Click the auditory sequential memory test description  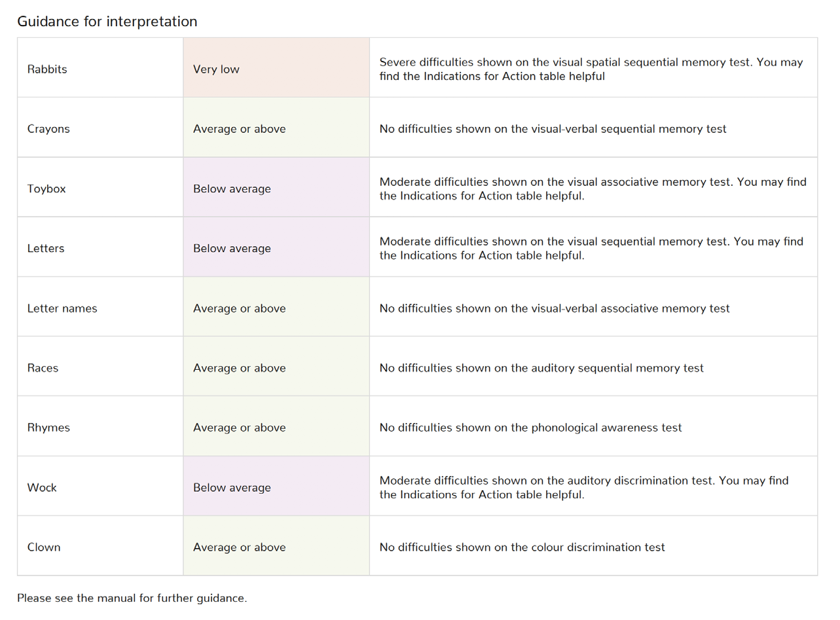(x=593, y=367)
